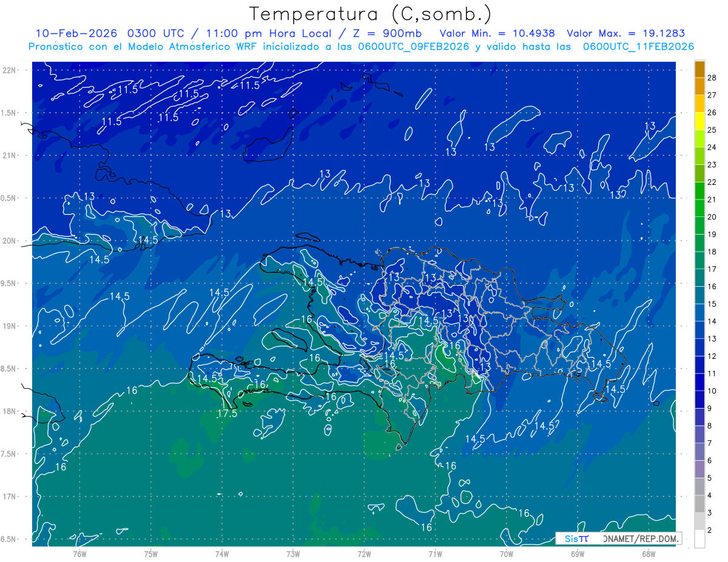Click the "Valor Min. = 10.4938" value

pyautogui.click(x=497, y=33)
